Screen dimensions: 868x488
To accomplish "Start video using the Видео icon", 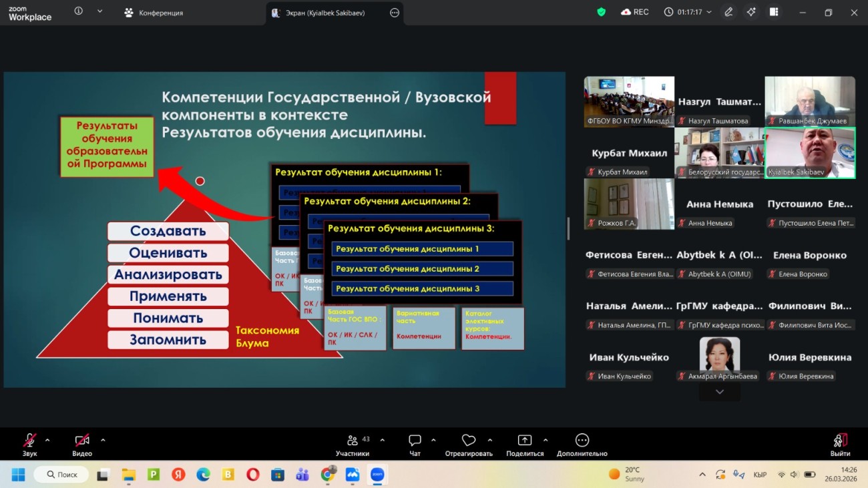I will pos(80,441).
